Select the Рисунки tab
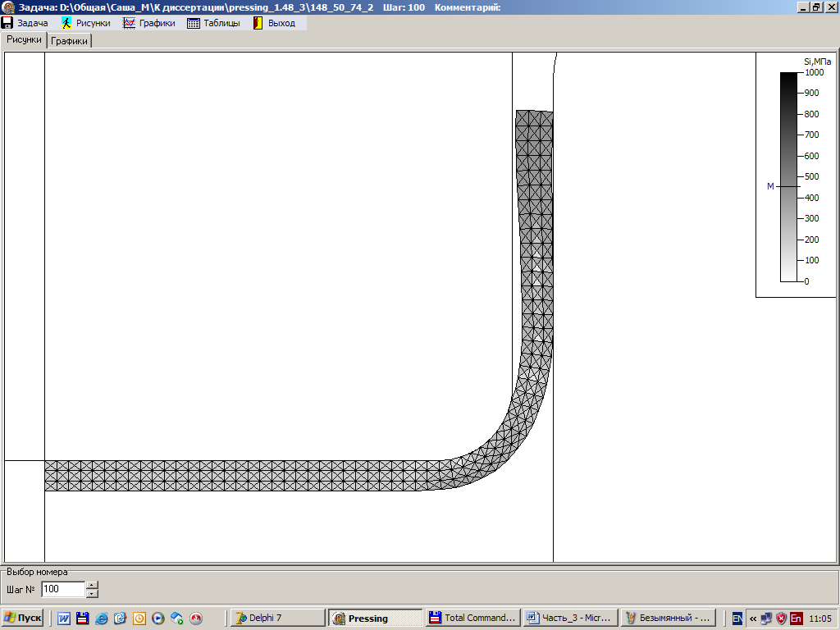This screenshot has height=630, width=840. click(x=25, y=39)
